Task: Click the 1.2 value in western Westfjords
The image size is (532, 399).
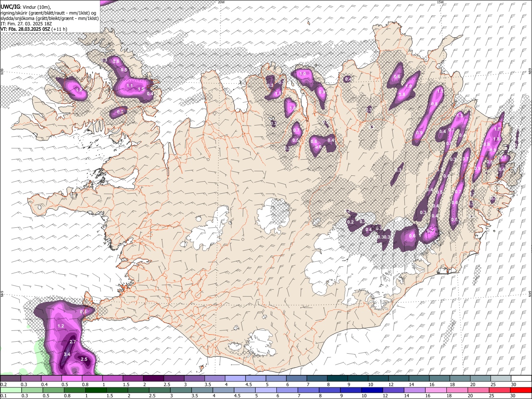Action: coord(79,90)
